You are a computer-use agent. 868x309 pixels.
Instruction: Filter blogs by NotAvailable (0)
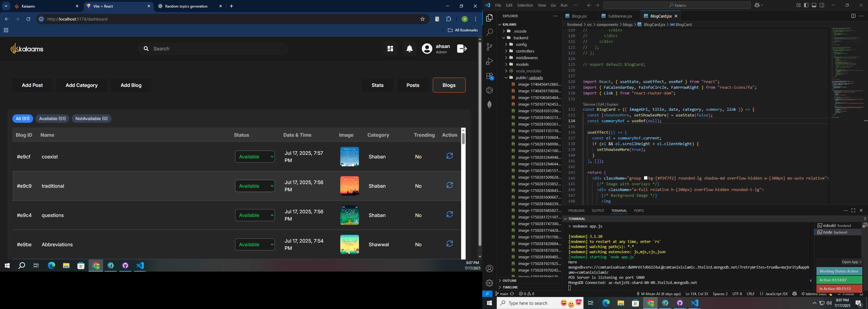(91, 119)
